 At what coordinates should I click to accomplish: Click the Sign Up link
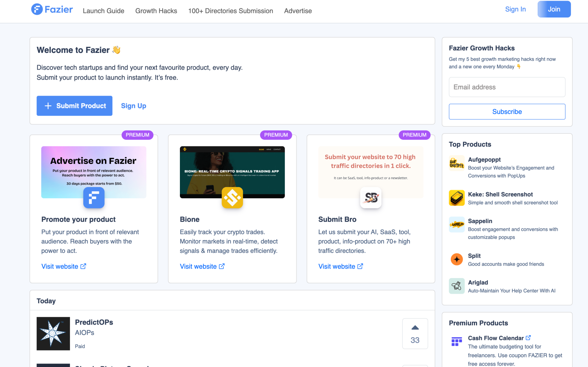[134, 106]
